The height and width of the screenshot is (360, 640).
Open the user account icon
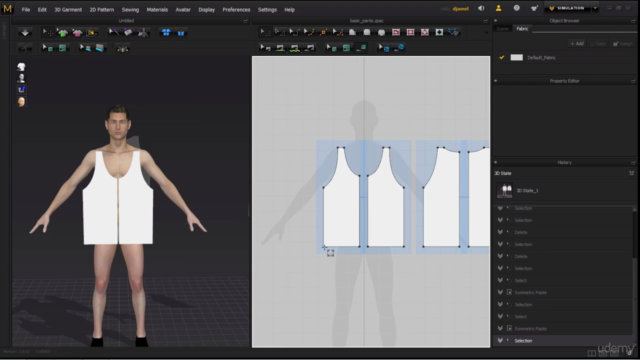click(x=498, y=9)
